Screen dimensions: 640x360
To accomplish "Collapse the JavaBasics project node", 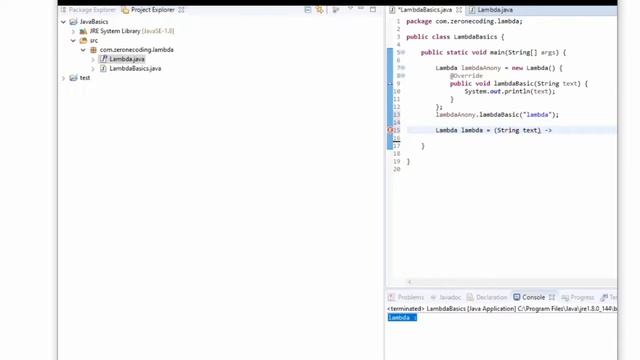I will [x=63, y=22].
